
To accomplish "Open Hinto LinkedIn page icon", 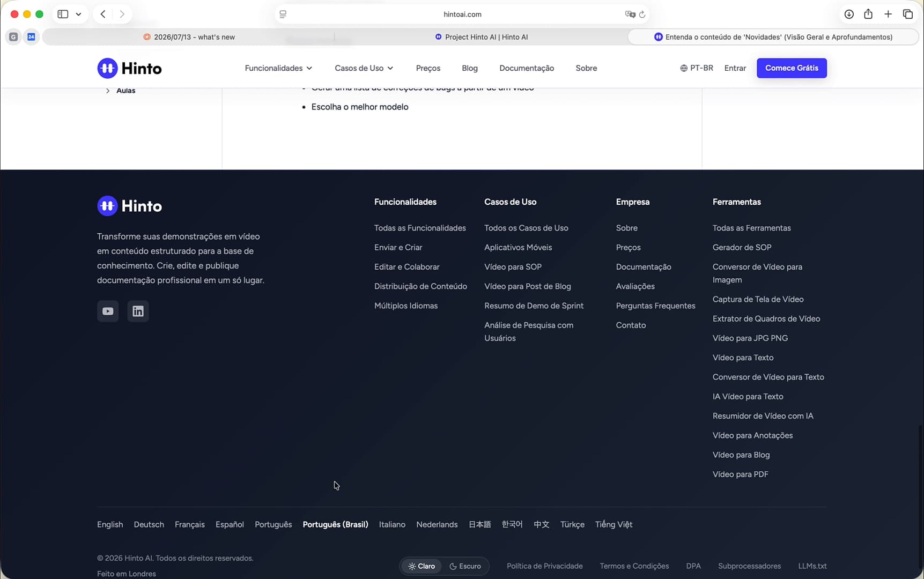I will (x=138, y=311).
